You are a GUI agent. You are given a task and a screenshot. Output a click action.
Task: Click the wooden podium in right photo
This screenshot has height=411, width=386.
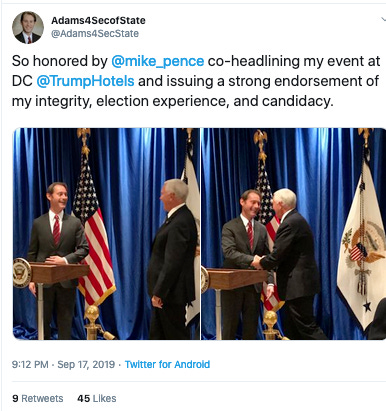(x=236, y=279)
